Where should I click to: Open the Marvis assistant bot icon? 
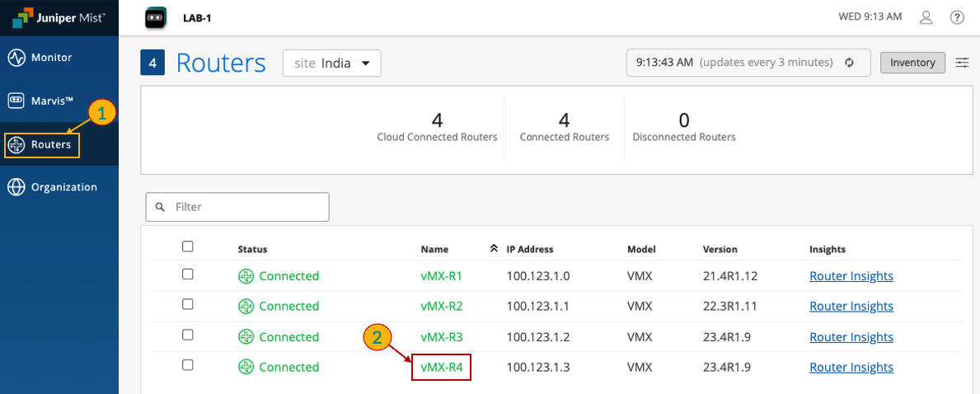155,17
